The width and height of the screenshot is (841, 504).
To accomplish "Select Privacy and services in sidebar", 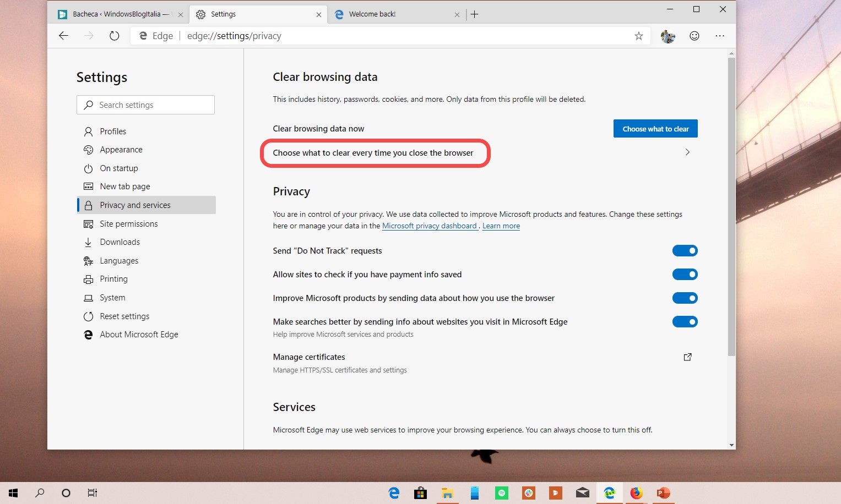I will point(147,205).
